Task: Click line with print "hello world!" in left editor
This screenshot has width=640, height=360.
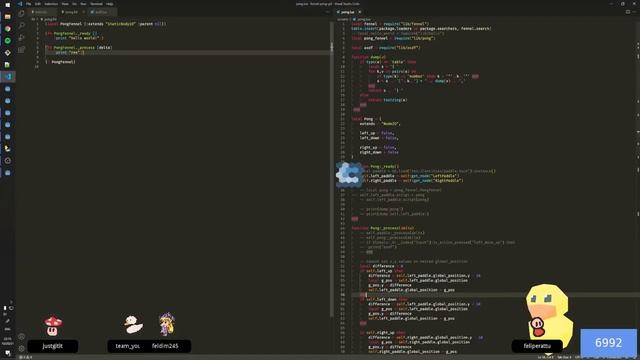Action: [x=79, y=38]
